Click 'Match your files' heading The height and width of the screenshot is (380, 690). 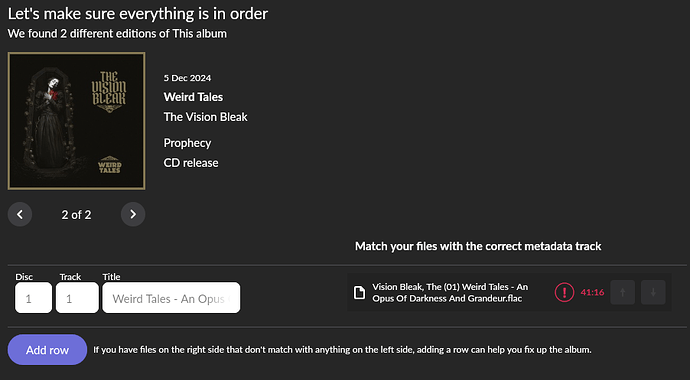click(x=478, y=246)
